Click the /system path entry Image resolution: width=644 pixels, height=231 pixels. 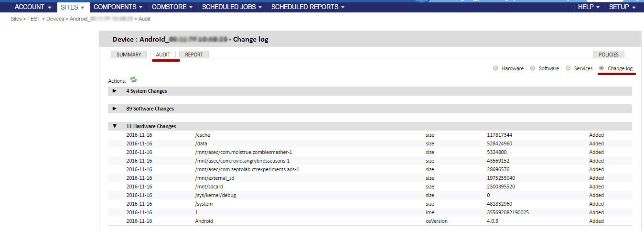point(204,204)
